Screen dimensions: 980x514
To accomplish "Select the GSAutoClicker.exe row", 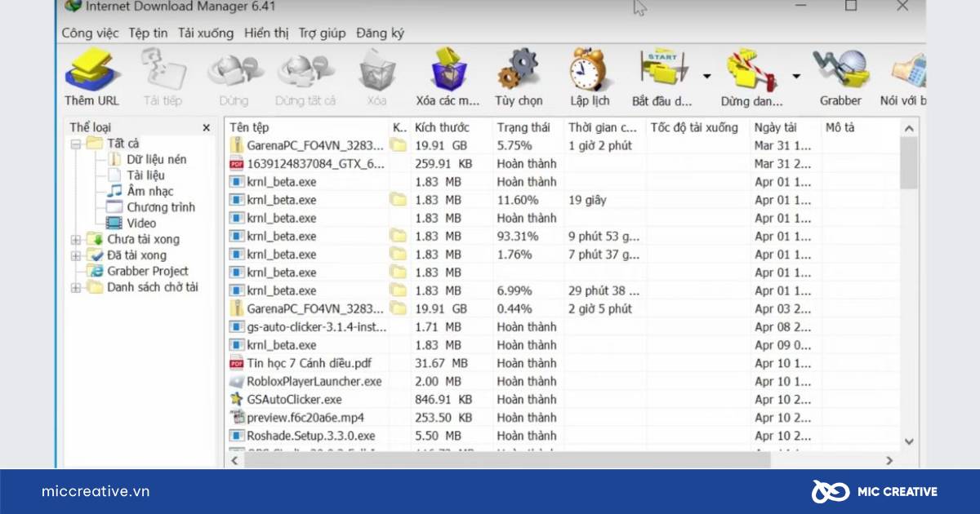I will click(563, 399).
